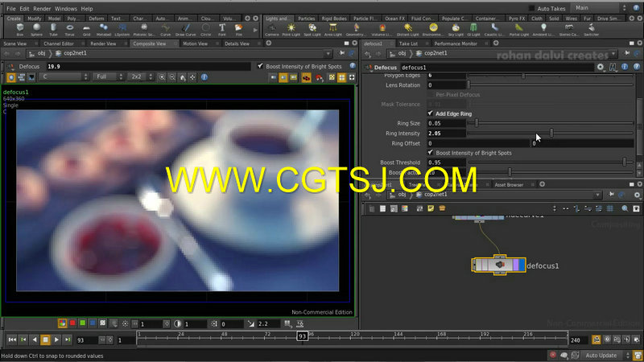Select the LSystem shelf tool
The height and width of the screenshot is (362, 644).
coord(122,30)
